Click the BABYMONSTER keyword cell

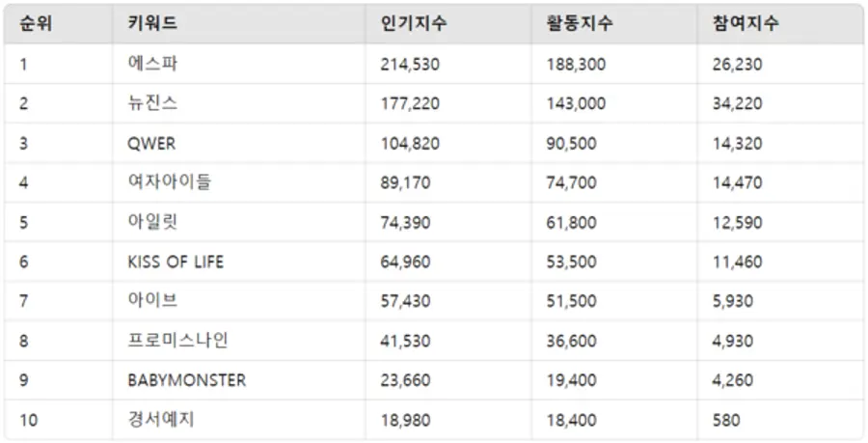coord(186,380)
